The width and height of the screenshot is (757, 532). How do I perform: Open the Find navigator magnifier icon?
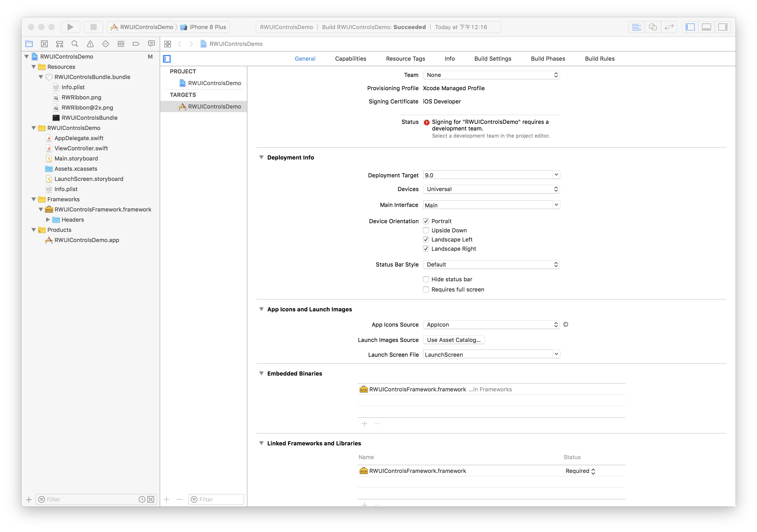pos(75,44)
